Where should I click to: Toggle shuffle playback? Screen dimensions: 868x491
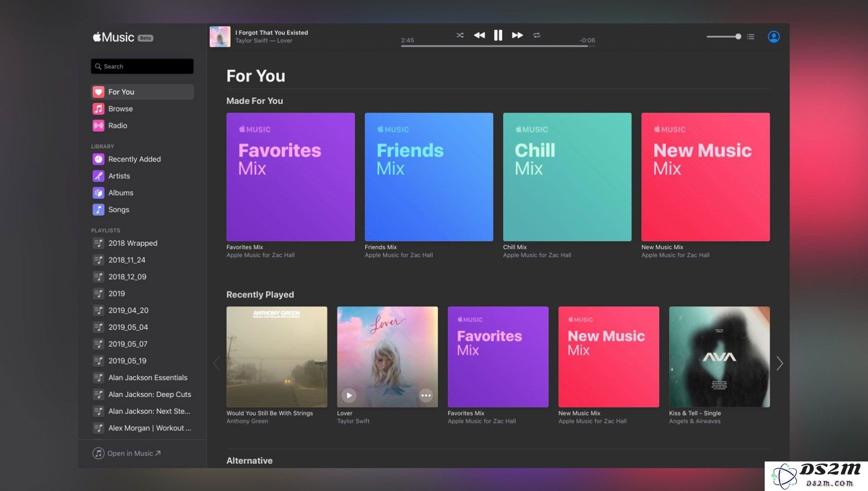tap(460, 35)
